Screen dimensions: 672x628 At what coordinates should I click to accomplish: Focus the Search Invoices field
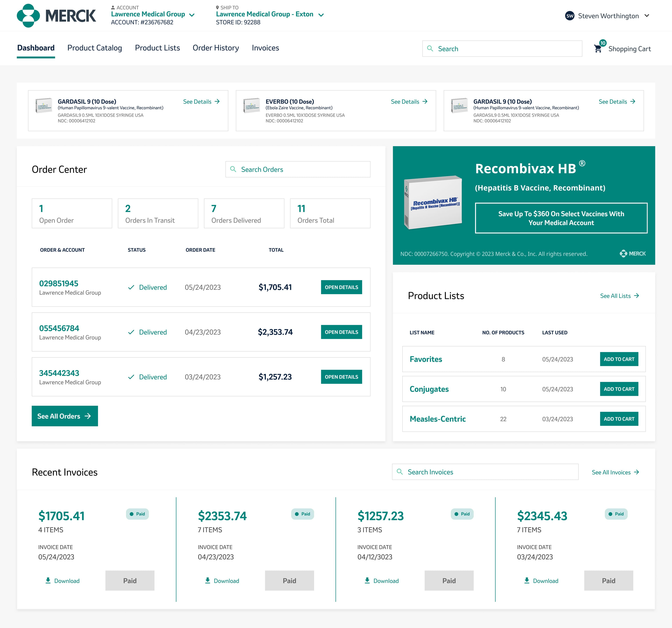pos(485,472)
